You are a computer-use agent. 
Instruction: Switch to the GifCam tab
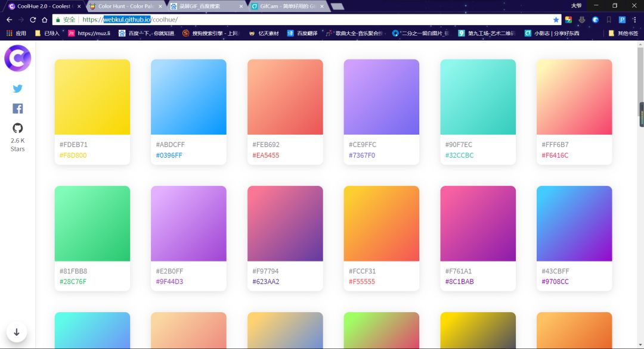287,6
